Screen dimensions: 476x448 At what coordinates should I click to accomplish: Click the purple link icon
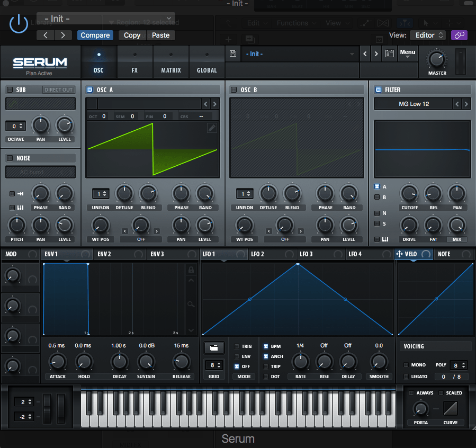click(x=459, y=35)
